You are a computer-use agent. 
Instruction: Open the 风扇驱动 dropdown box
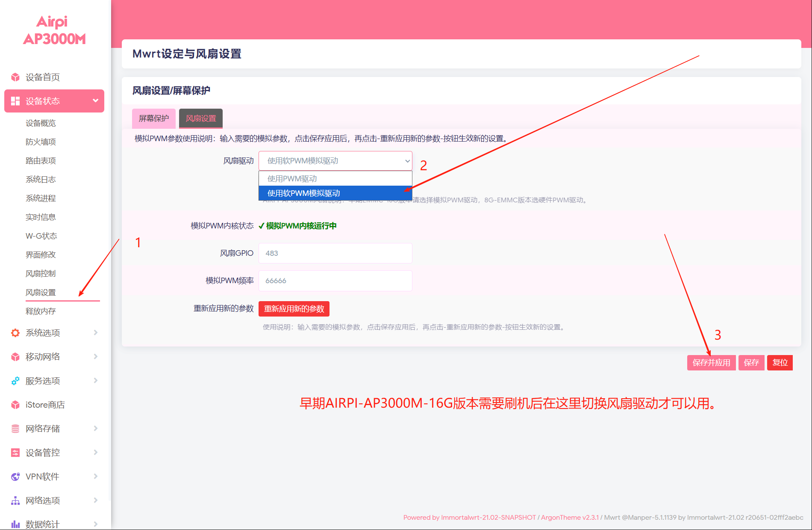pyautogui.click(x=335, y=161)
